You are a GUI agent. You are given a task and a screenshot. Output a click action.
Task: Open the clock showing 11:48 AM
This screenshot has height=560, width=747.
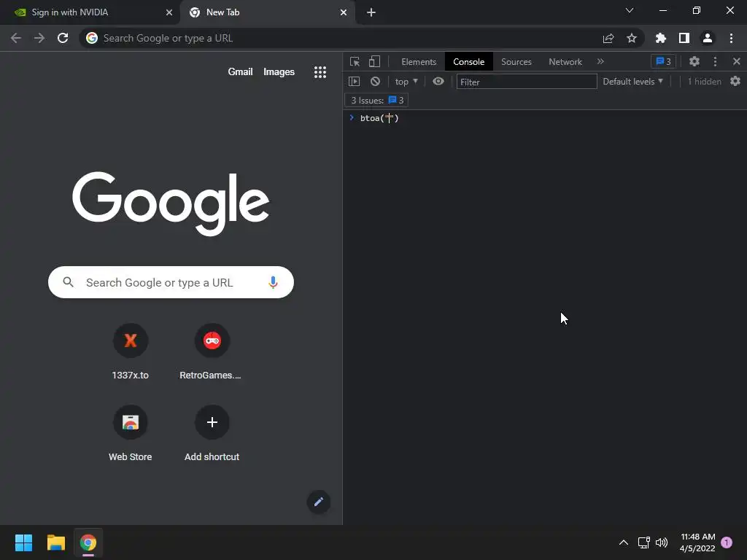(697, 542)
